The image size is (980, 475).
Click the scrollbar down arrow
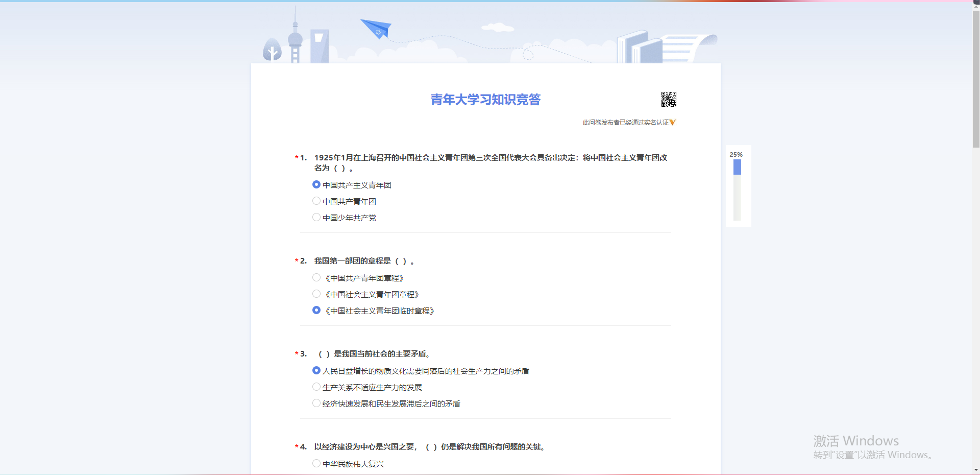pos(976,470)
